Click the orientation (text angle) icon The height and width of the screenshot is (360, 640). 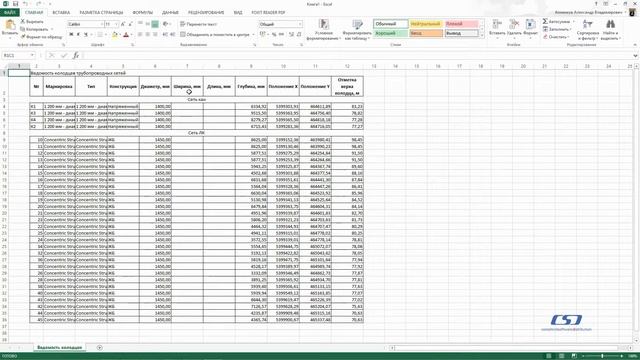166,24
